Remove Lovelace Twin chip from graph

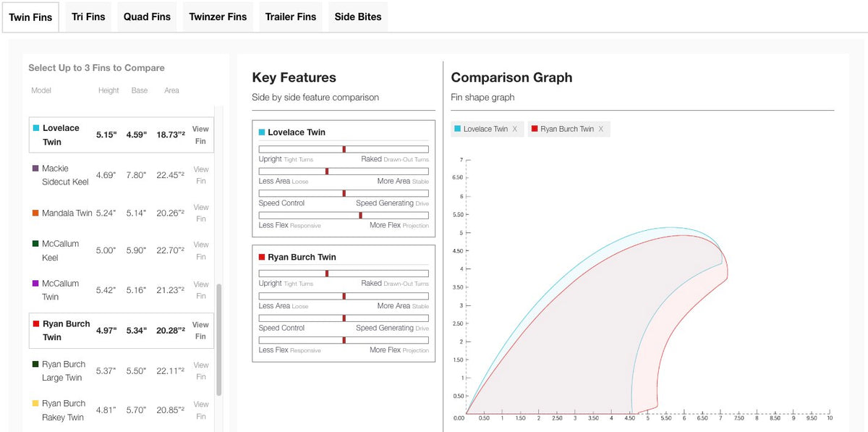pos(515,129)
